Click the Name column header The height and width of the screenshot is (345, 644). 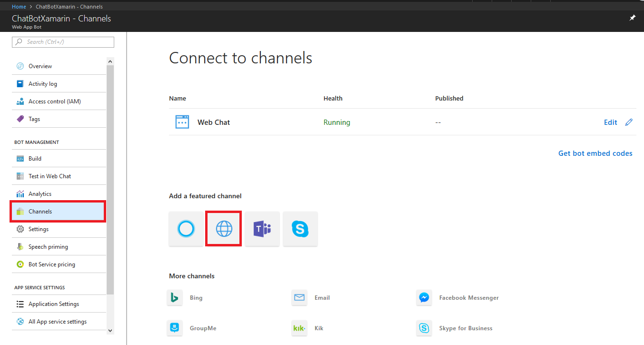coord(178,99)
